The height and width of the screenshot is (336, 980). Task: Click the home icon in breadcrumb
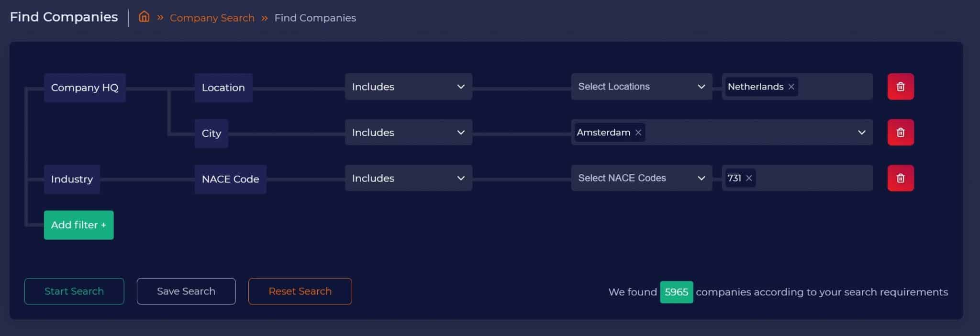(144, 17)
